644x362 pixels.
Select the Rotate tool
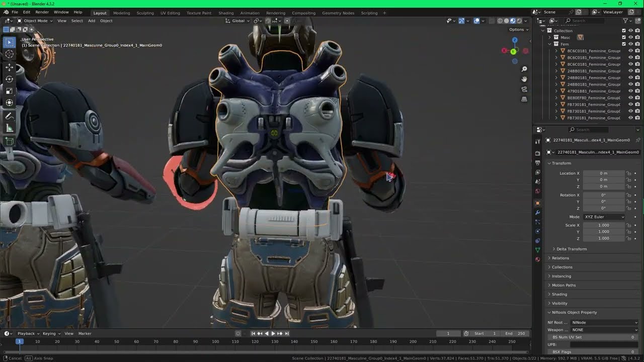click(x=9, y=79)
